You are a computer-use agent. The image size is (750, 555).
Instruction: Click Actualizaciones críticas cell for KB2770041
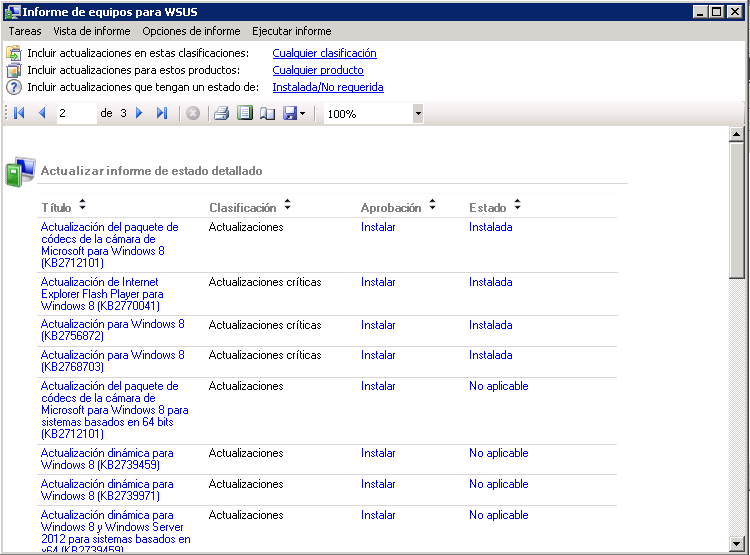pos(265,282)
